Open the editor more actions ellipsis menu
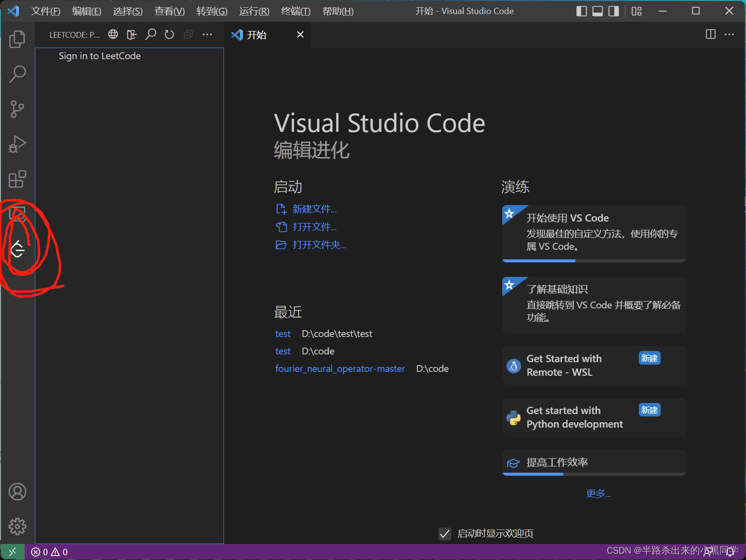 click(730, 34)
